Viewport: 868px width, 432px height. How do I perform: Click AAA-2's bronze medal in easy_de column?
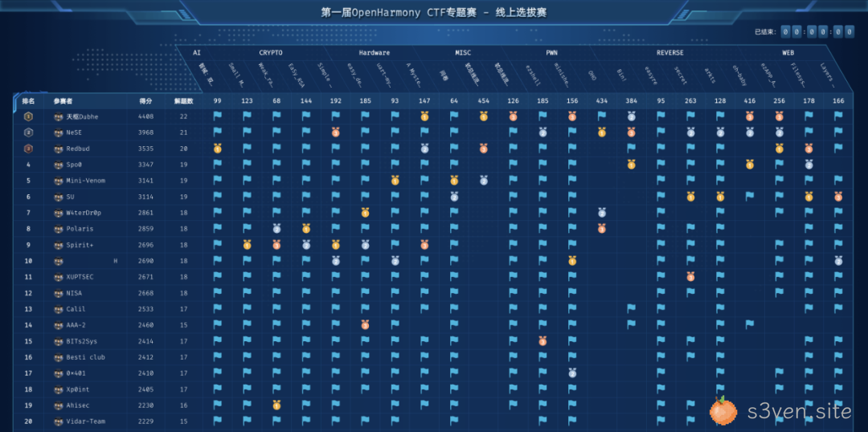[366, 324]
